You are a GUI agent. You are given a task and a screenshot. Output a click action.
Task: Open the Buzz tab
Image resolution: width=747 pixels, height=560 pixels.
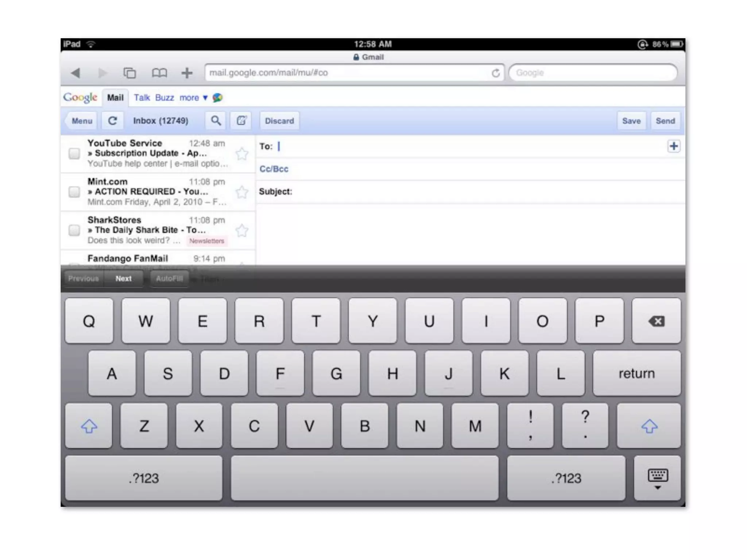coord(165,98)
